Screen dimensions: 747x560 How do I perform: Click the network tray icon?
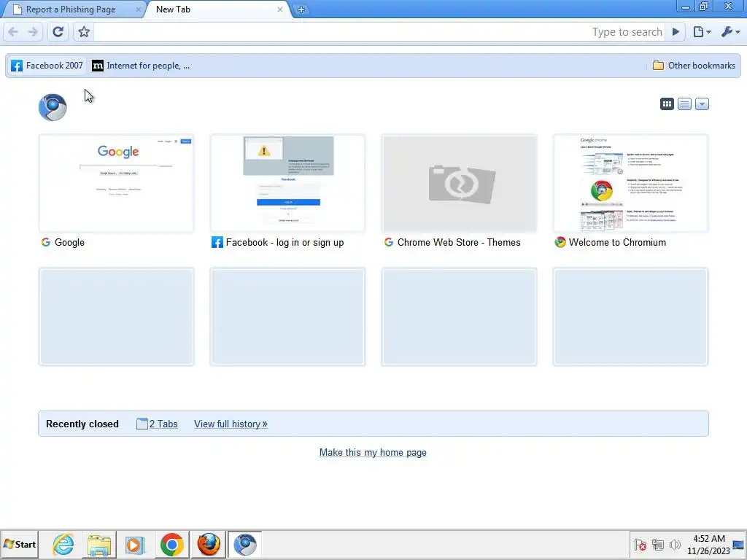click(x=658, y=545)
